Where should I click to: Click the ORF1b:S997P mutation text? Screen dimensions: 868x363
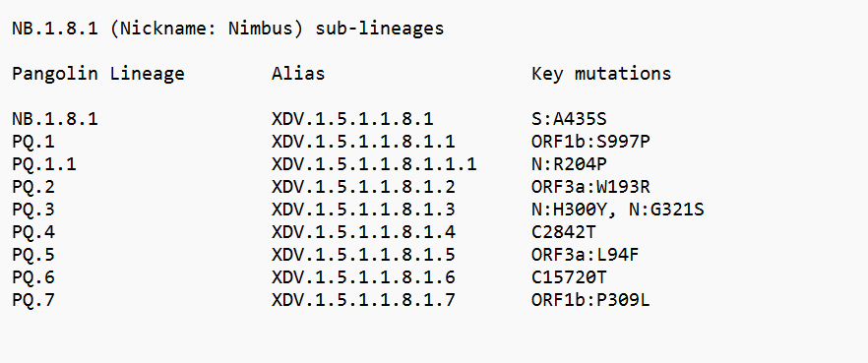(590, 143)
